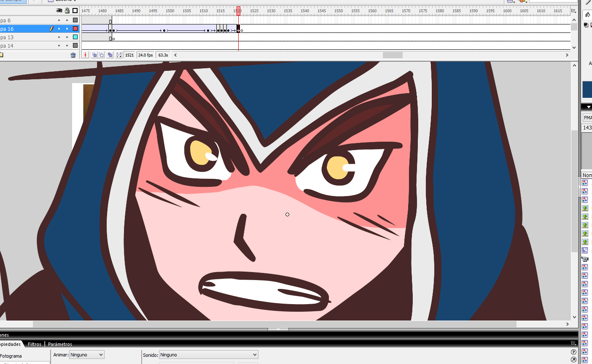Screen dimensions: 592x364
Task: Open the edit scene dropdown above the timeline
Action: click(511, 1)
